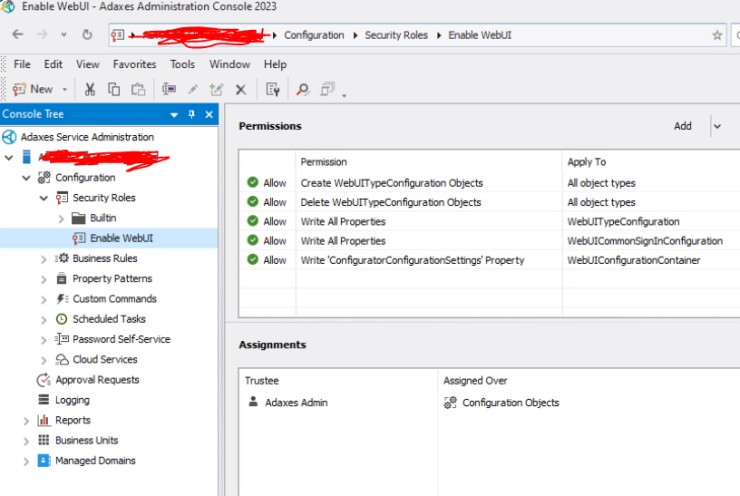740x496 pixels.
Task: Pin the Console Tree pane
Action: [192, 114]
